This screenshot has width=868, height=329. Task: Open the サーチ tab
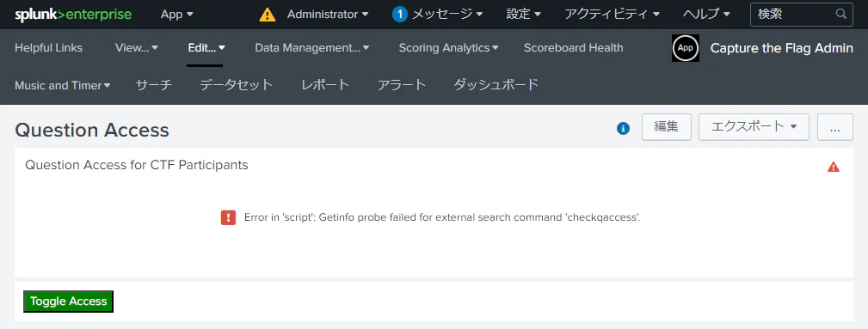point(154,85)
